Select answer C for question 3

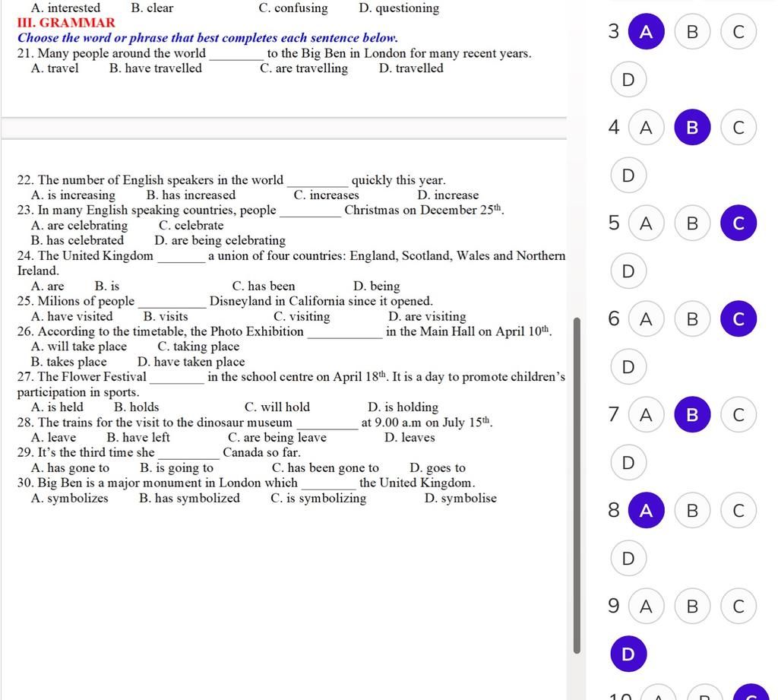738,31
